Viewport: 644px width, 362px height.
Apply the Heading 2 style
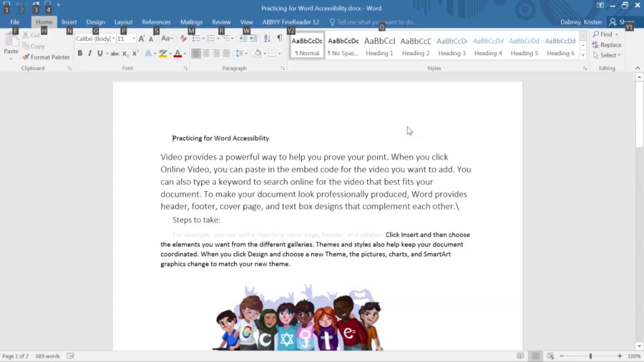[416, 46]
